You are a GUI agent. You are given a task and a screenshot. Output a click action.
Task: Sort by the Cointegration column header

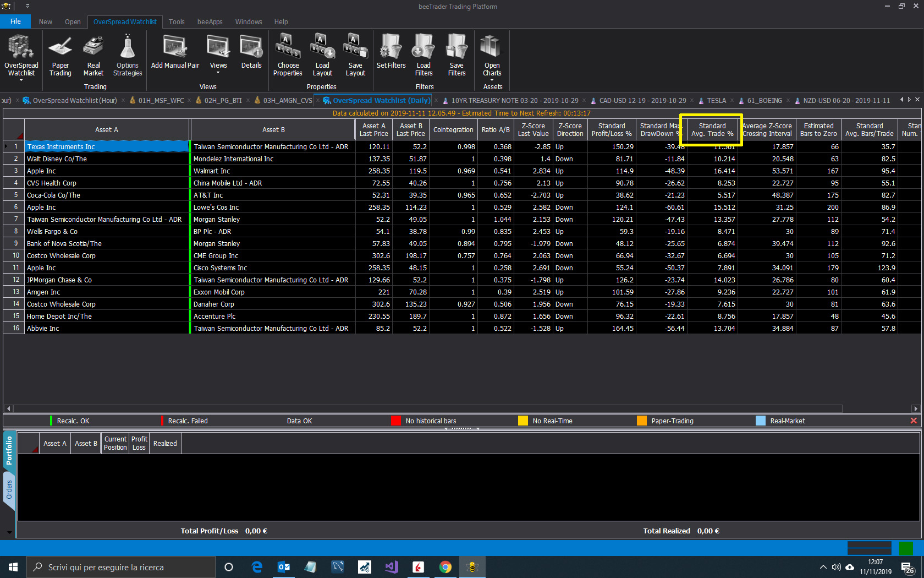pos(453,130)
